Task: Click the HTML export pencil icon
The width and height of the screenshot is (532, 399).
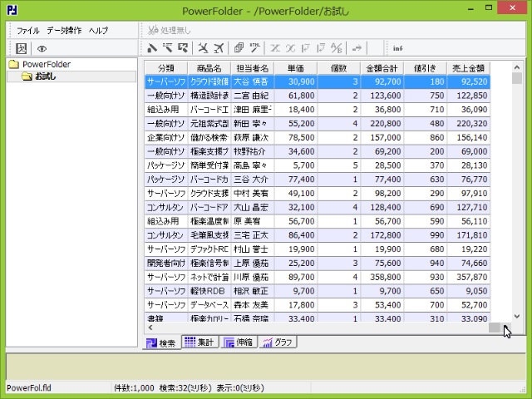Action: (255, 48)
